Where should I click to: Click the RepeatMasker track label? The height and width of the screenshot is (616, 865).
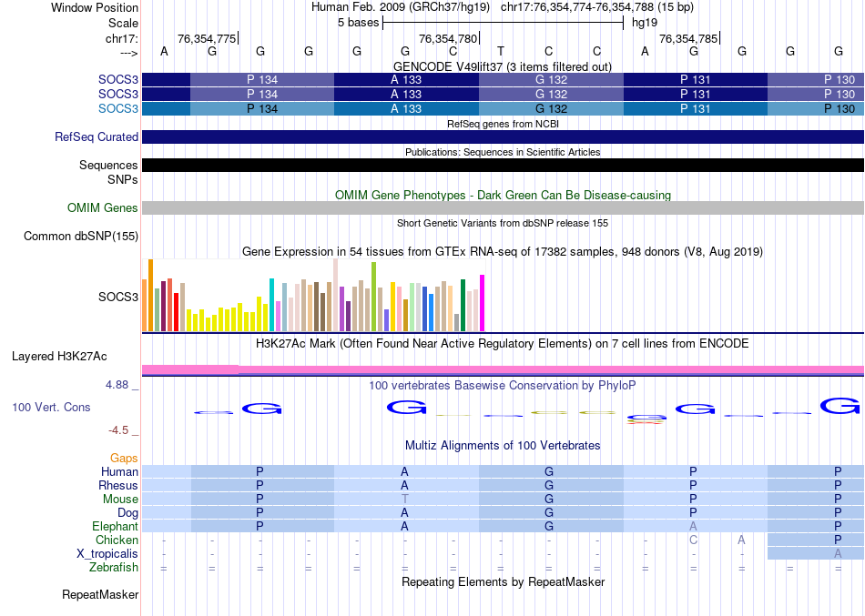[x=100, y=595]
